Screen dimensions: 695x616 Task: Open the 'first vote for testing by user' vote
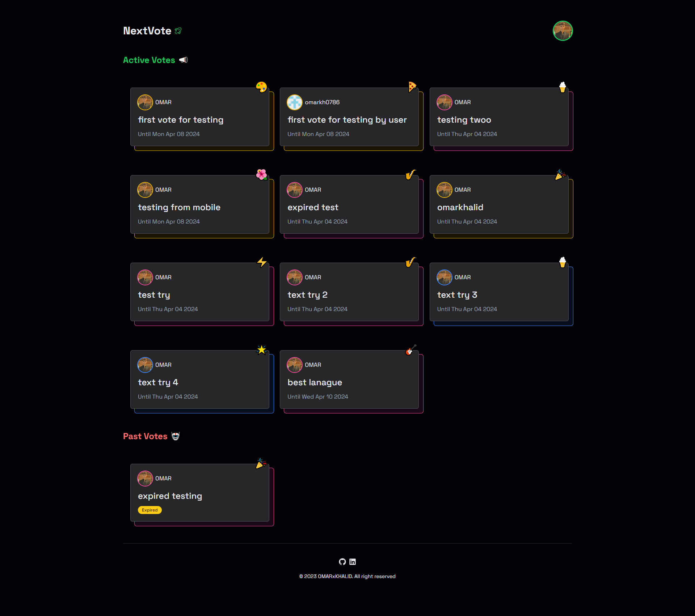click(347, 120)
